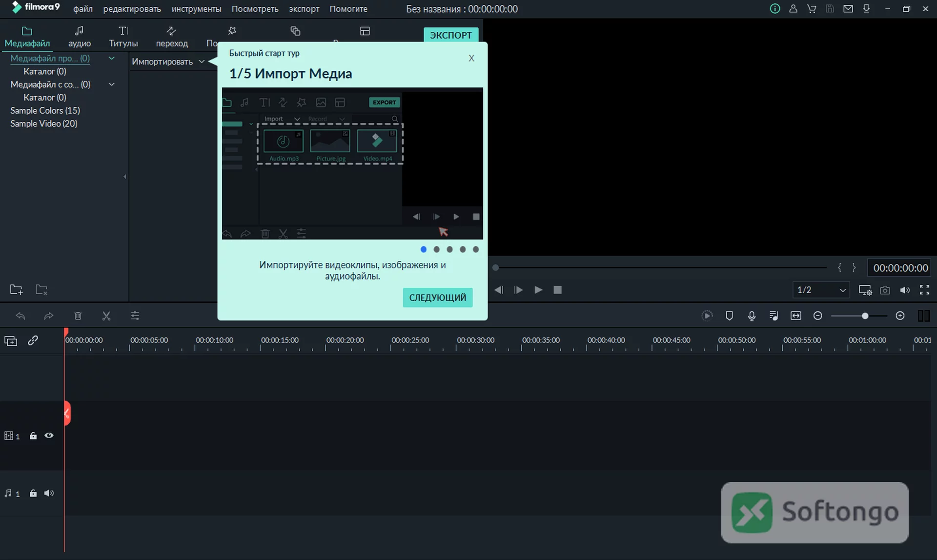
Task: Open the account user icon in title bar
Action: 793,9
